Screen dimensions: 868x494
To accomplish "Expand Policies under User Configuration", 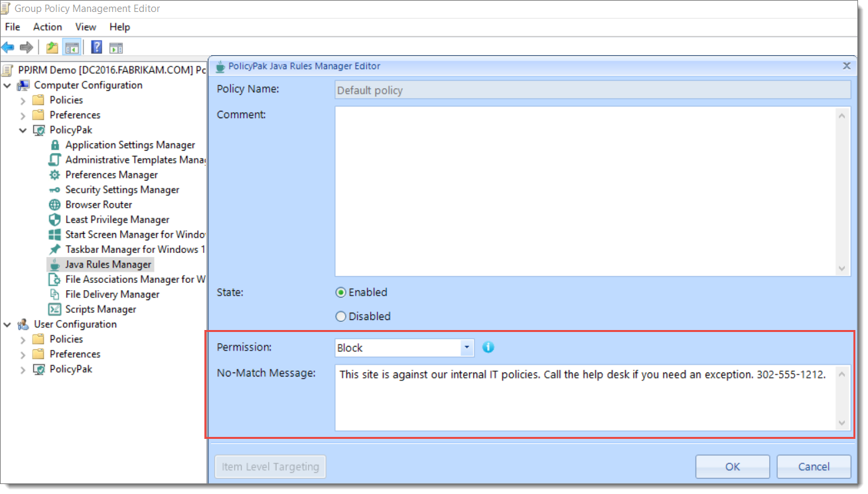I will (23, 339).
